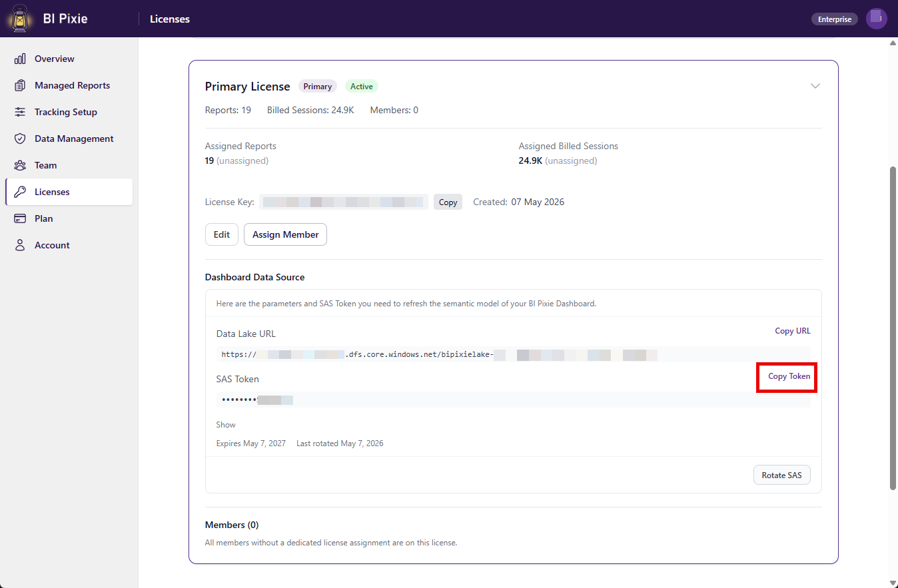This screenshot has height=588, width=898.
Task: Show the hidden SAS token
Action: (x=226, y=425)
